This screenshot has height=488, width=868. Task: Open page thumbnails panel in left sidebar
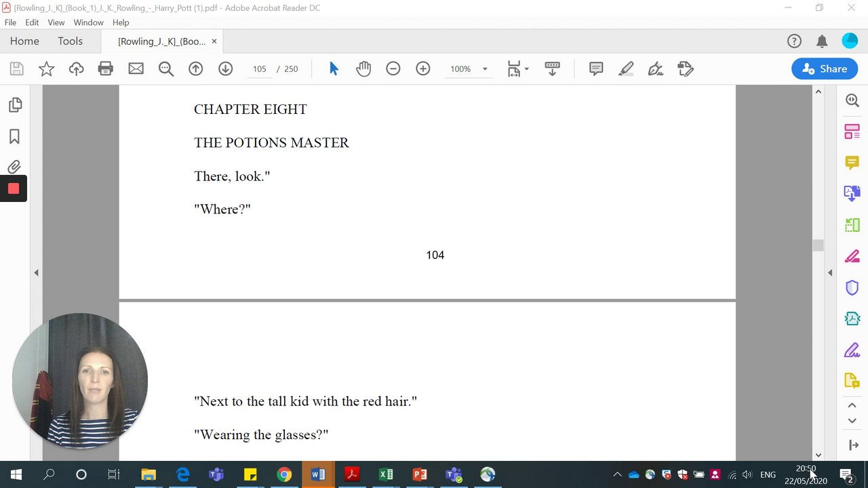pos(14,105)
